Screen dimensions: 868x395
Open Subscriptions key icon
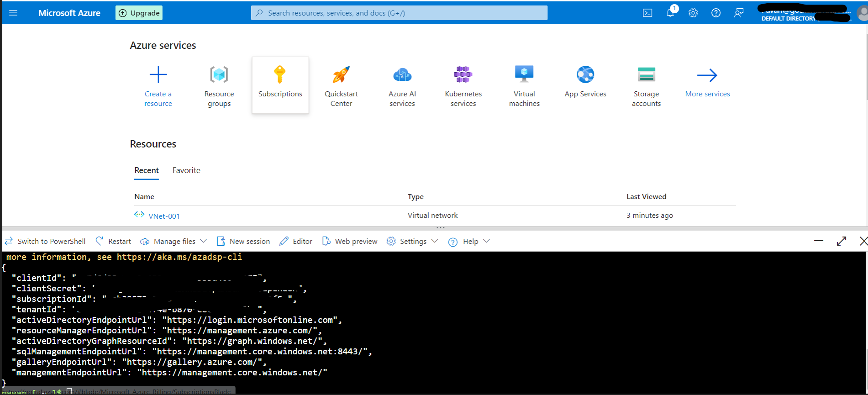click(x=280, y=75)
